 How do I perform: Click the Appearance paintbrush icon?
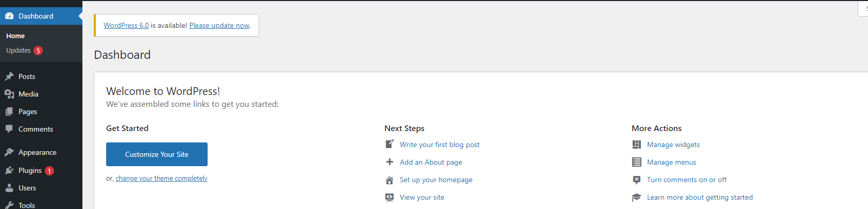[x=9, y=152]
